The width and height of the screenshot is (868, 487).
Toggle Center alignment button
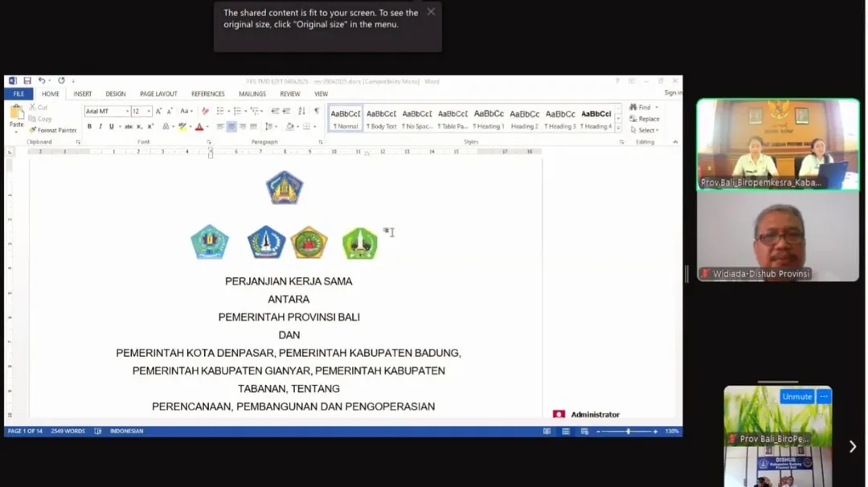click(231, 127)
